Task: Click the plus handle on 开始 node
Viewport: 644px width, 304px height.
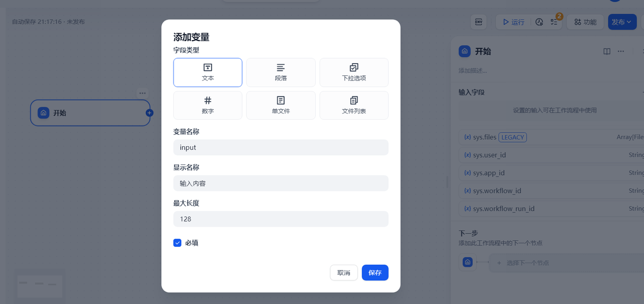Action: pyautogui.click(x=149, y=113)
